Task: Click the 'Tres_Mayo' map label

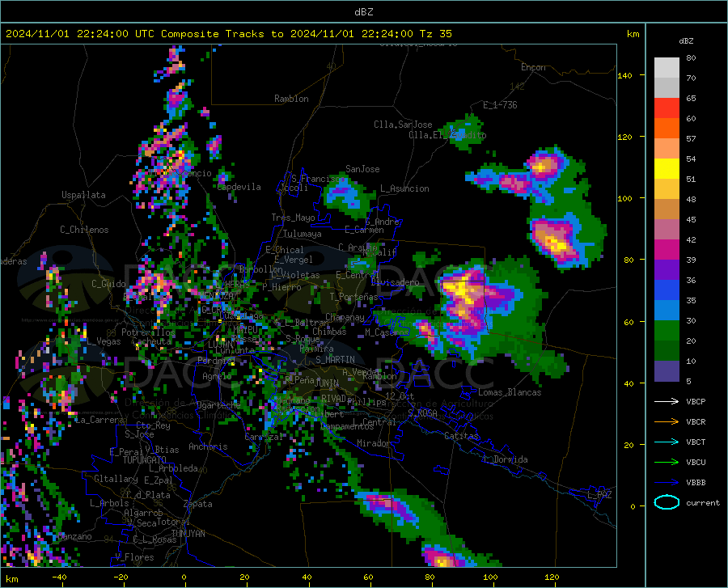Action: click(293, 218)
